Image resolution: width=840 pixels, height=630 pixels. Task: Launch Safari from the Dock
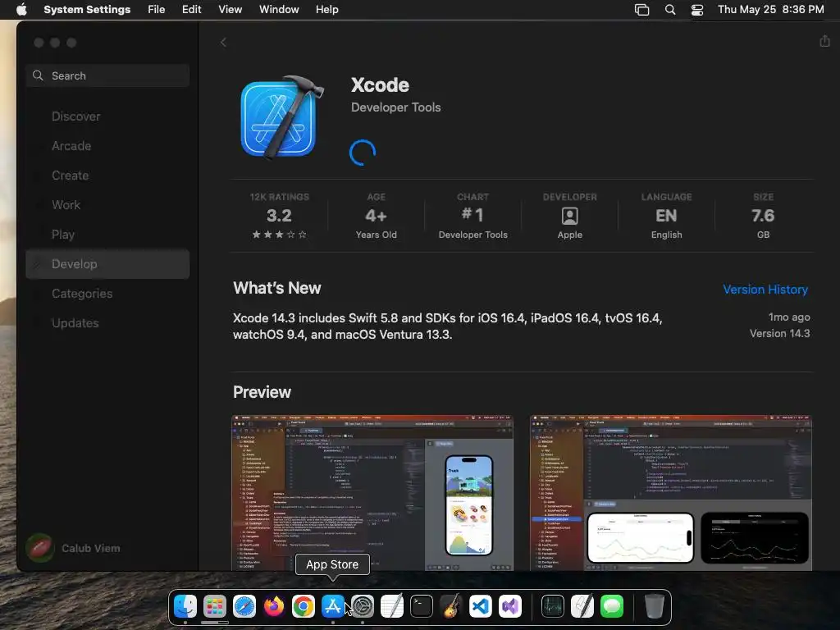[244, 606]
